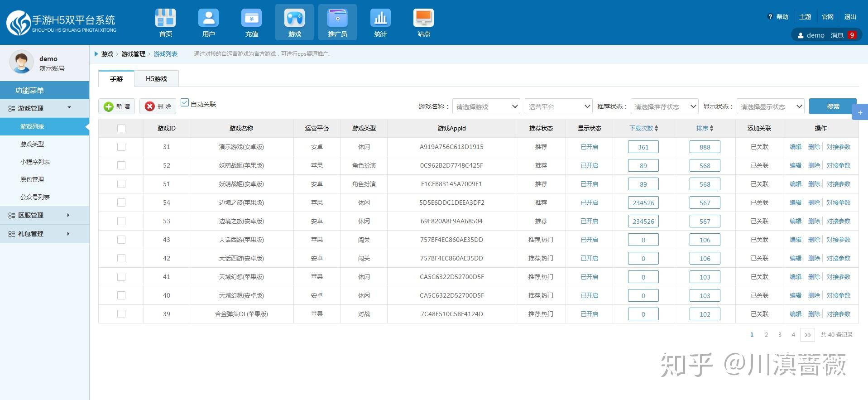Sort by 排序 column arrows
The width and height of the screenshot is (868, 400).
click(x=711, y=128)
